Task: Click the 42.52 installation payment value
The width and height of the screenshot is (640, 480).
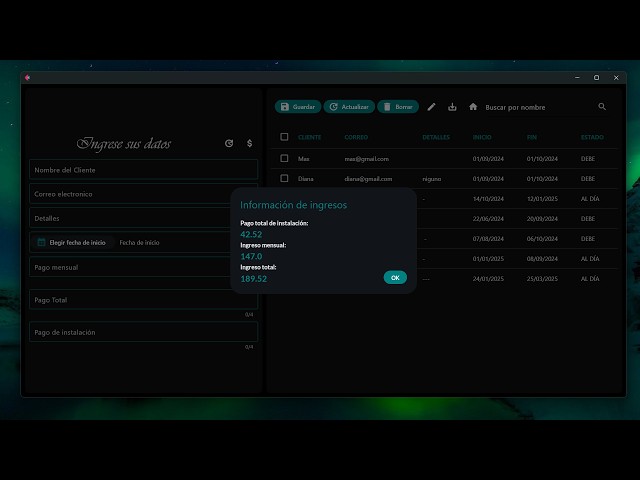Action: pyautogui.click(x=251, y=234)
